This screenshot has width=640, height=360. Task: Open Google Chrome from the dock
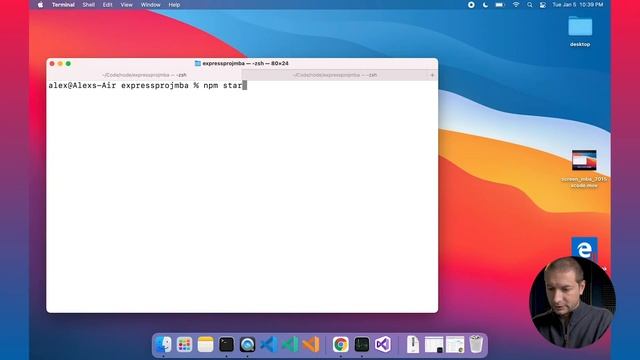point(340,344)
